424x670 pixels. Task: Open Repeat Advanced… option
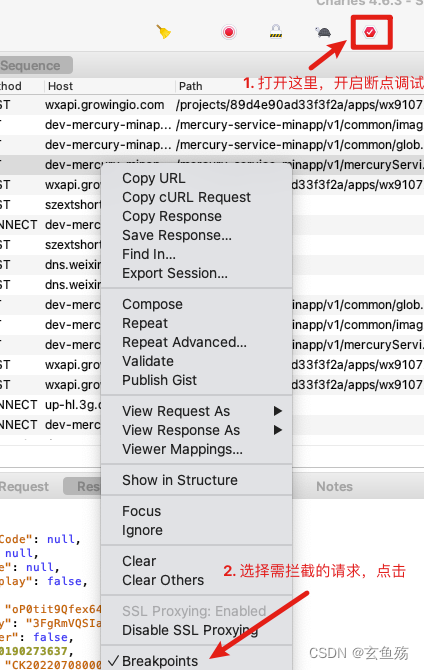197,342
